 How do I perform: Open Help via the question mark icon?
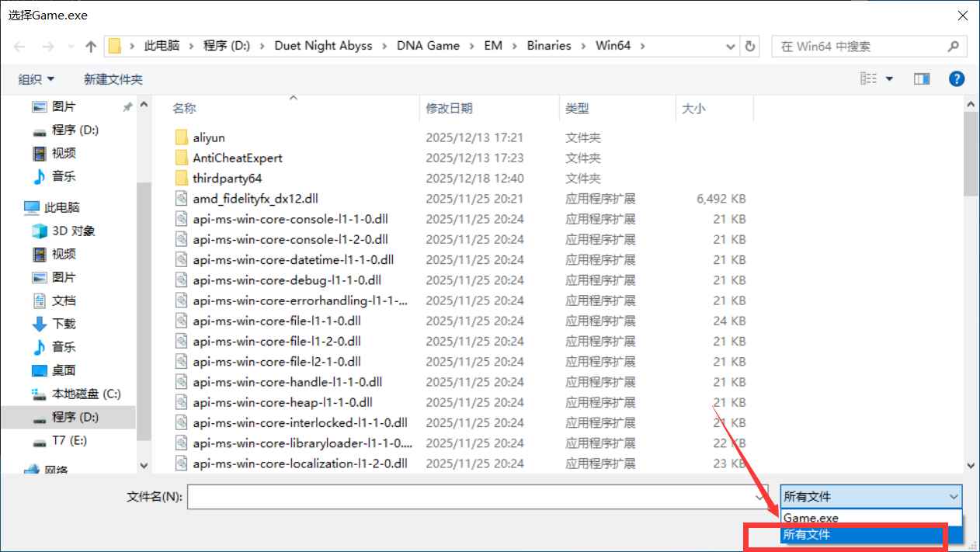pyautogui.click(x=956, y=78)
